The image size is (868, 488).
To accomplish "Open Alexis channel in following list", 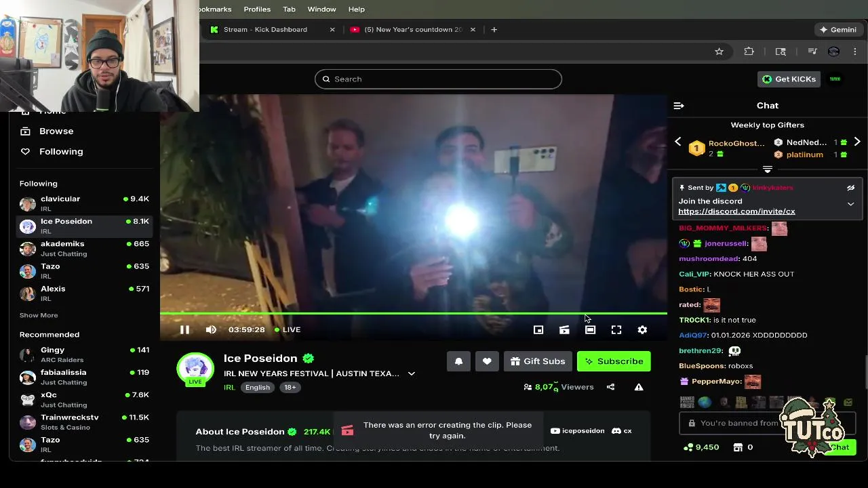I will click(x=84, y=293).
